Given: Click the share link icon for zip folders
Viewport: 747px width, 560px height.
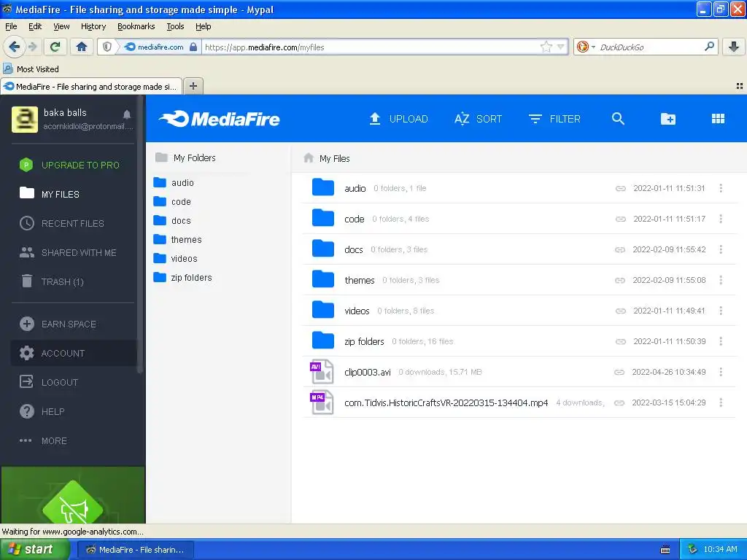Looking at the screenshot, I should coord(620,341).
